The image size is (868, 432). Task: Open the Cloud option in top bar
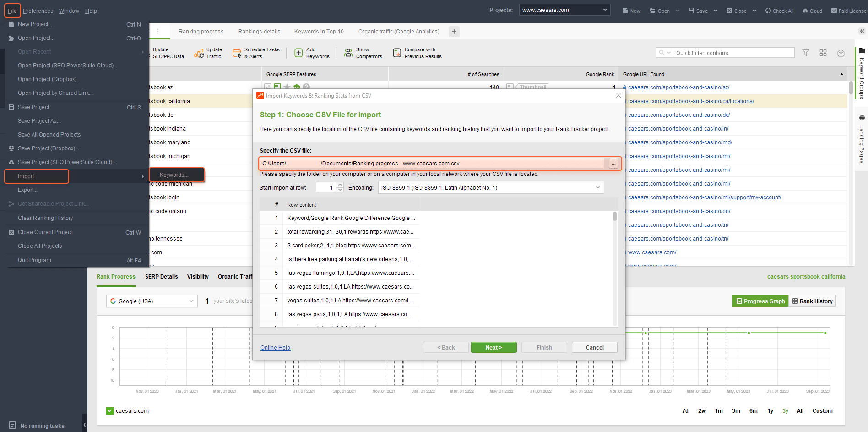812,11
